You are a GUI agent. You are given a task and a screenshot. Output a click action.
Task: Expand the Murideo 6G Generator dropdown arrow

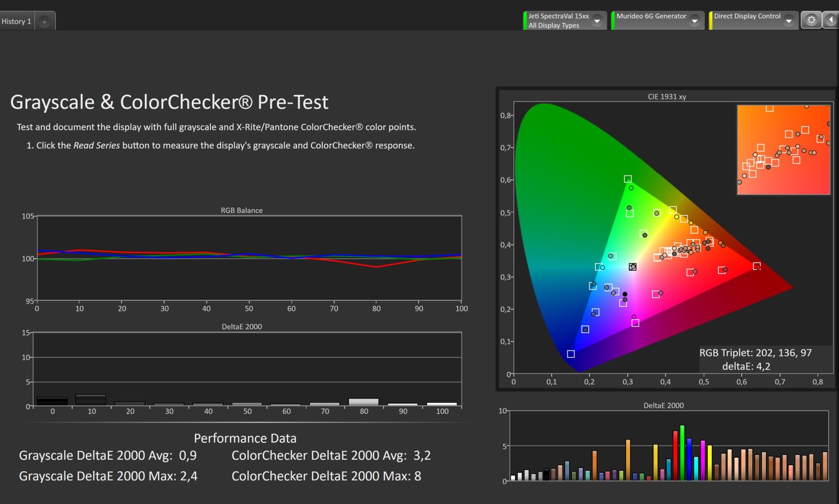(695, 21)
